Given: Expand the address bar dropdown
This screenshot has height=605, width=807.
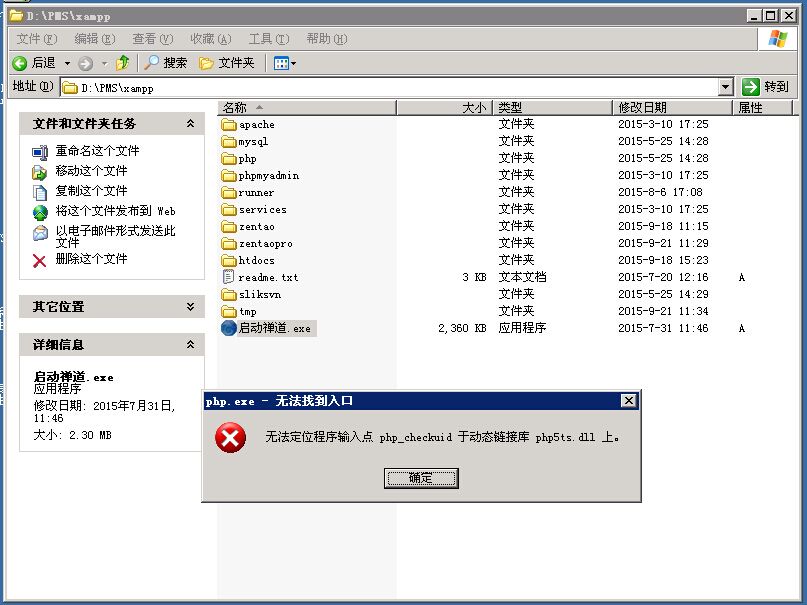Looking at the screenshot, I should 726,86.
